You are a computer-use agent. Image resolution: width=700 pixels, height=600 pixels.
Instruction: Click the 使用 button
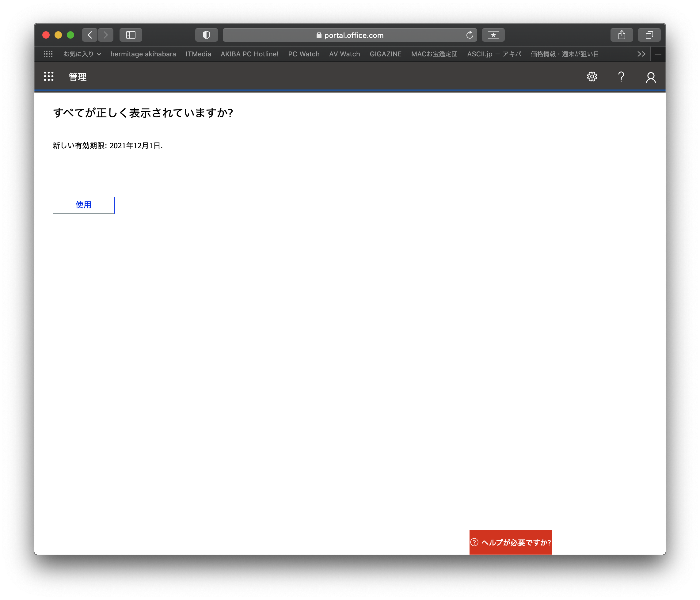(x=83, y=205)
